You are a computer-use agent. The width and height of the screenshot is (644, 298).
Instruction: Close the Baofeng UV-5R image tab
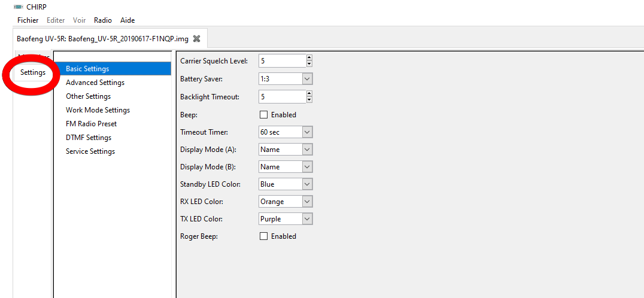(197, 39)
